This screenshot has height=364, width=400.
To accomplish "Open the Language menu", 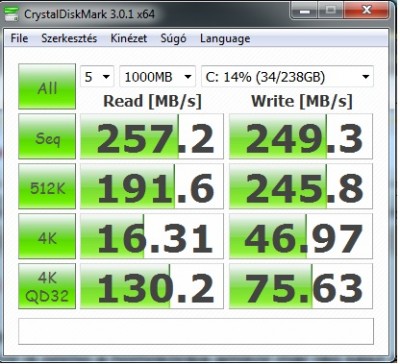I will 225,39.
